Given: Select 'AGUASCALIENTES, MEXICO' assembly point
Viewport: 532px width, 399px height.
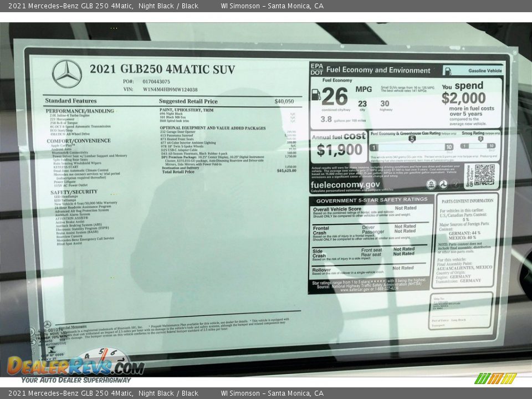Looking at the screenshot, I should click(464, 268).
